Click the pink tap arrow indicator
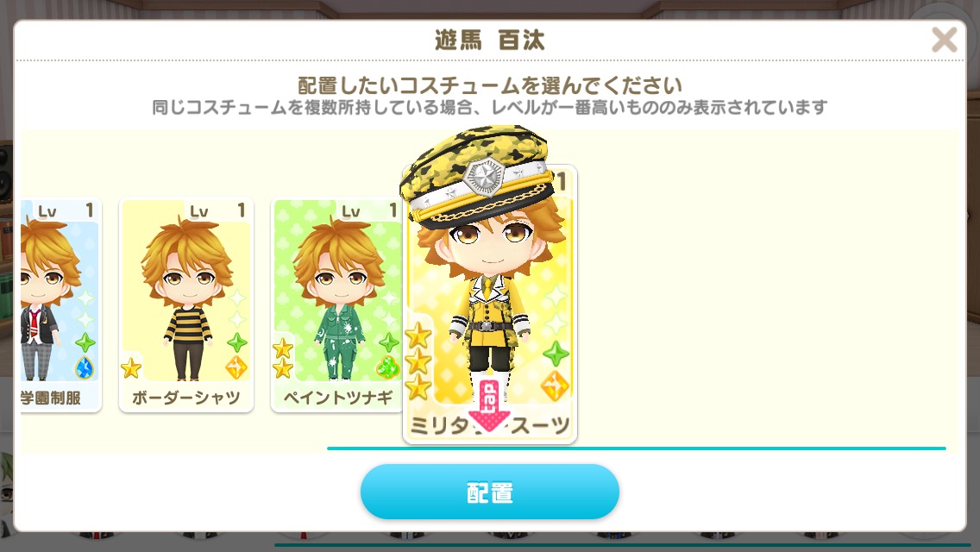 [489, 405]
